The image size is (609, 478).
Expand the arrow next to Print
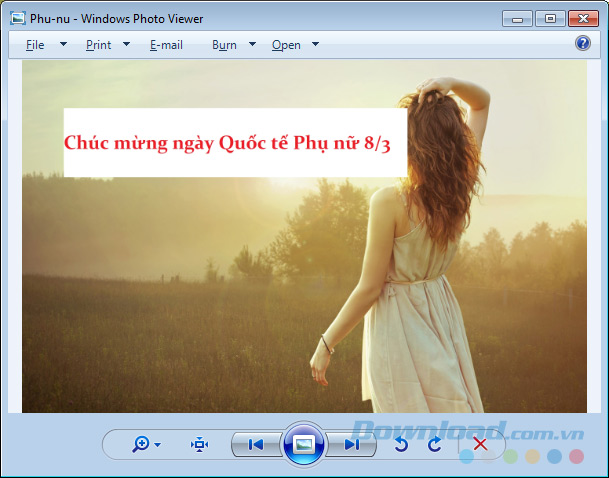(126, 44)
